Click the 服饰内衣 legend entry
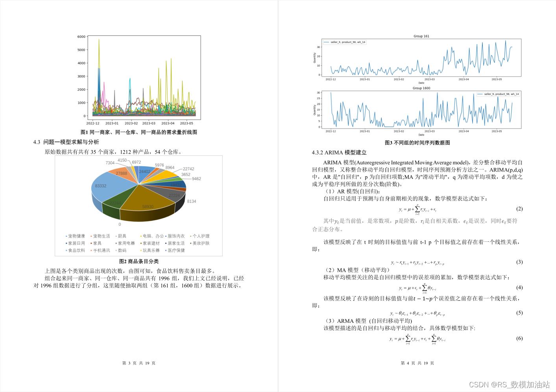The width and height of the screenshot is (556, 392). [x=175, y=236]
